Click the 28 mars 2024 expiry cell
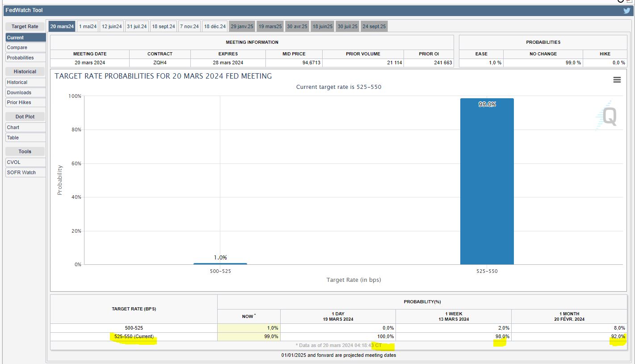This screenshot has height=364, width=635. [x=228, y=63]
